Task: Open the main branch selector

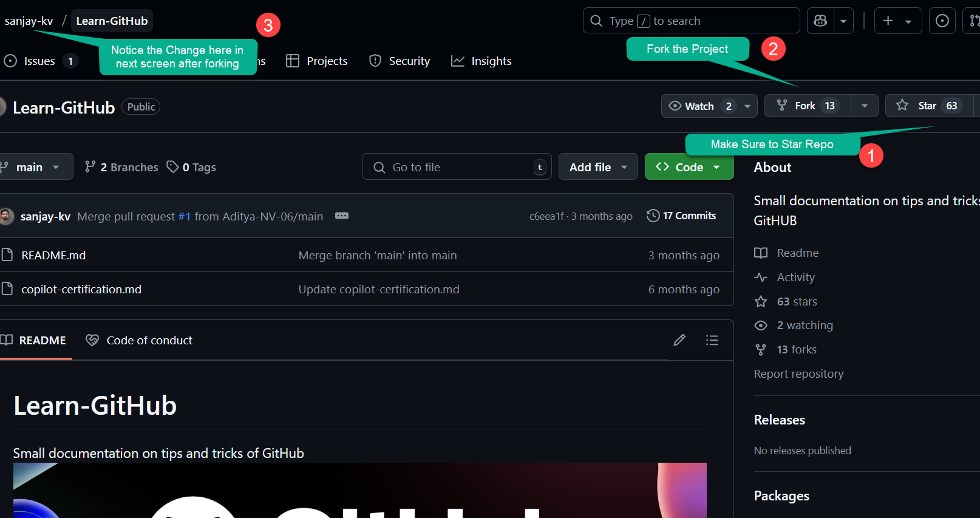Action: [35, 167]
